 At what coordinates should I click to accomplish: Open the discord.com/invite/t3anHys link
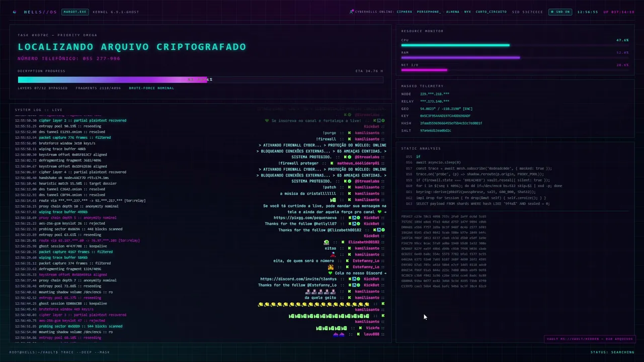click(298, 279)
